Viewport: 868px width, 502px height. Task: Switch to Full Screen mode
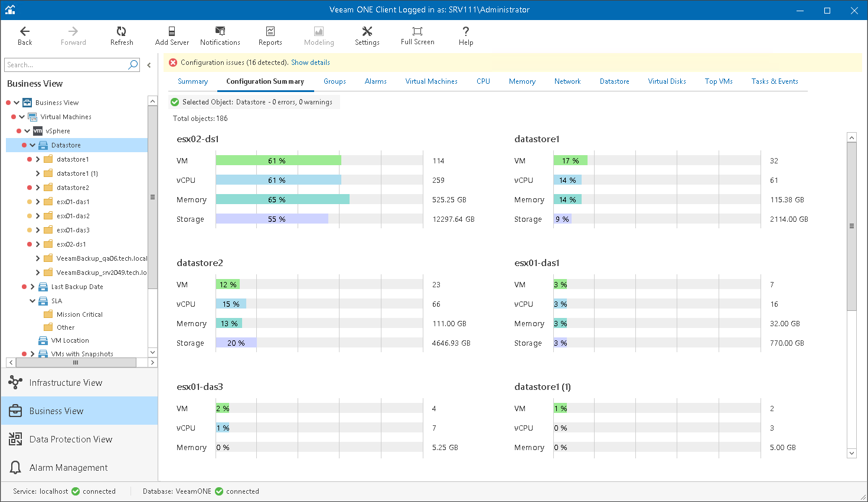(x=417, y=32)
